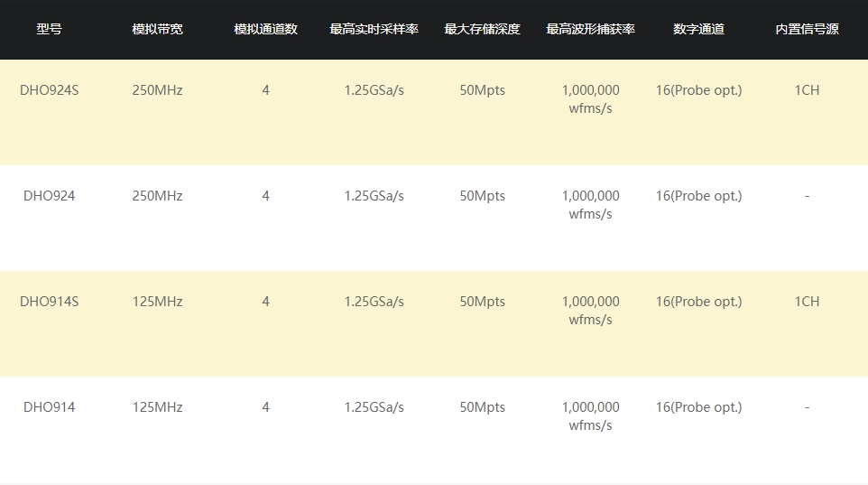Click 16(Probe opt.) in DHO924 row
The width and height of the screenshot is (868, 485).
[x=698, y=196]
